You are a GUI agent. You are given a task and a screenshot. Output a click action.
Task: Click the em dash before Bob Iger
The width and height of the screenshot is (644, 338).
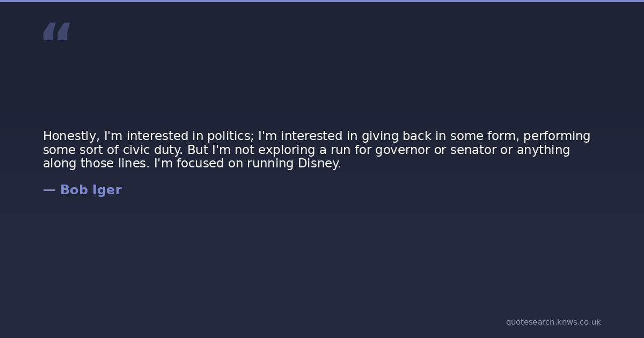click(x=49, y=190)
